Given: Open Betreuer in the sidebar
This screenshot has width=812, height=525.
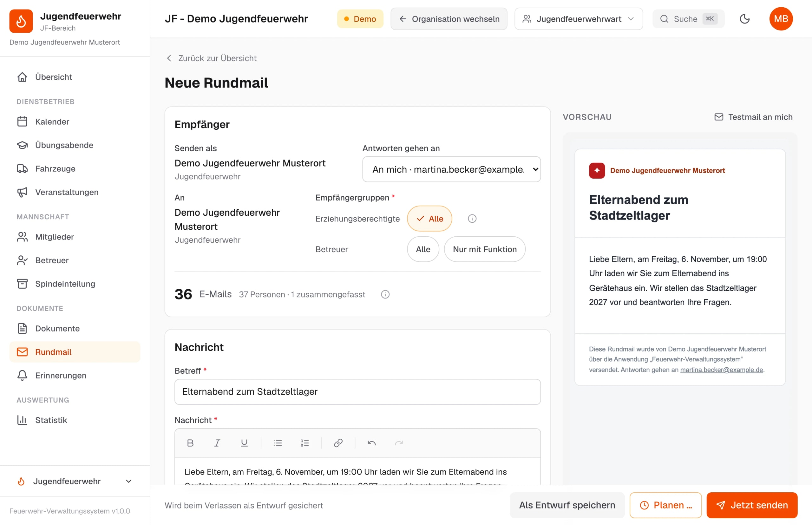Looking at the screenshot, I should click(75, 260).
